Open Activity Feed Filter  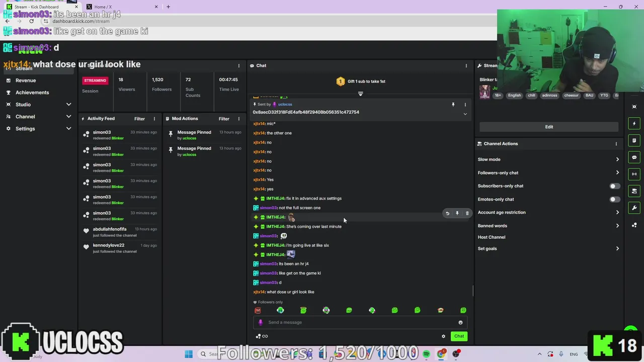139,119
